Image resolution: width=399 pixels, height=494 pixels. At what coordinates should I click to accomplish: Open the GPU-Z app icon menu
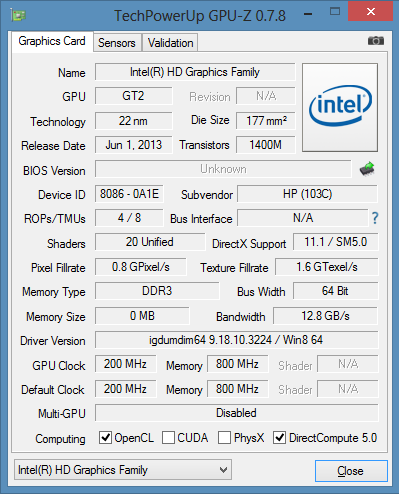pos(18,15)
